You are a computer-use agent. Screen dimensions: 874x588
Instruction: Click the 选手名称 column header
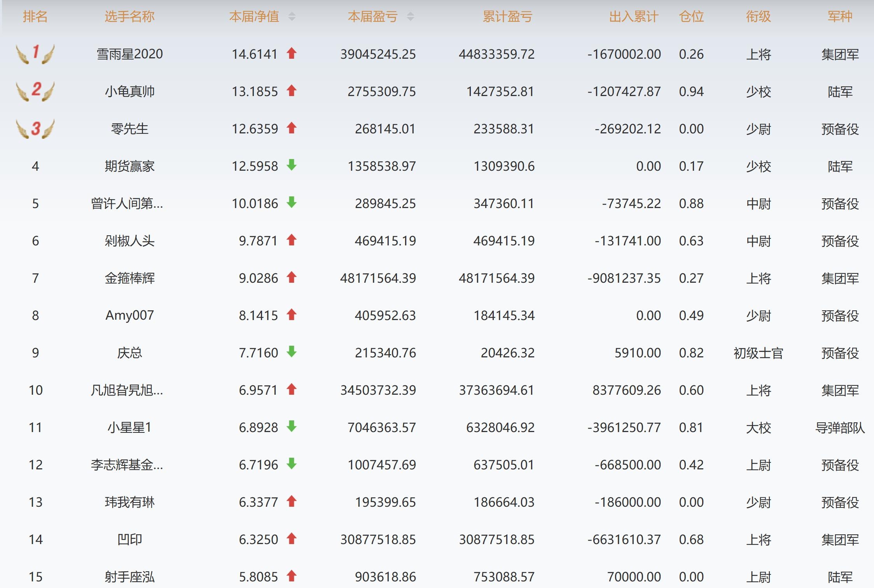129,17
